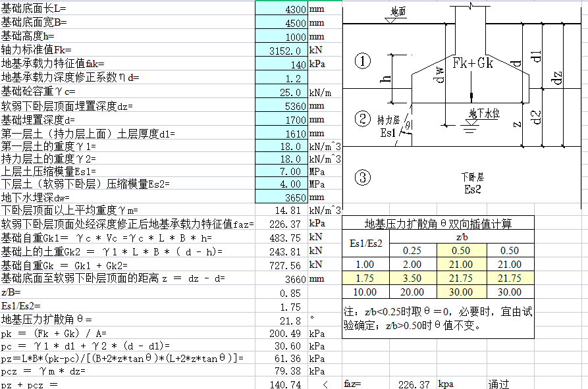Click the foundation width B value 4500
Viewport: 588px width, 389px height.
(x=281, y=23)
